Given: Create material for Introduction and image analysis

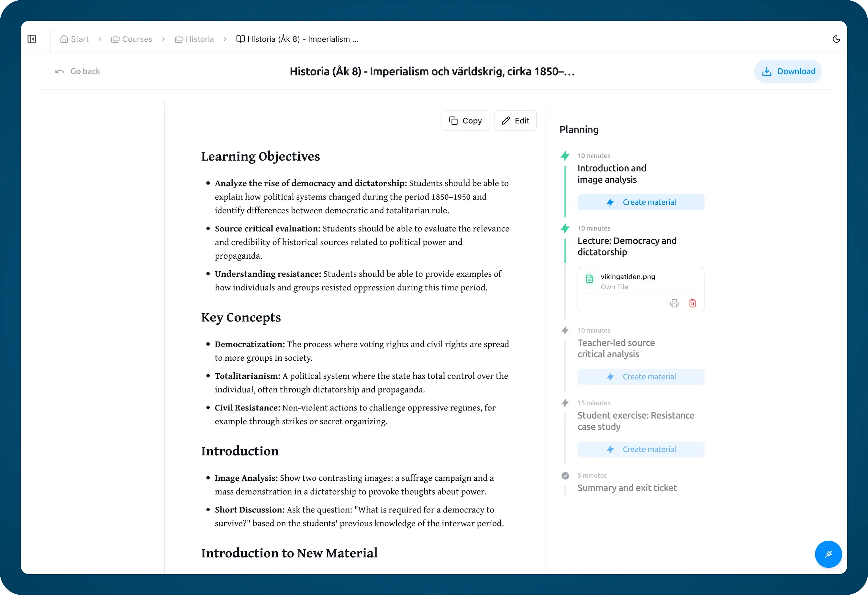Looking at the screenshot, I should point(640,202).
